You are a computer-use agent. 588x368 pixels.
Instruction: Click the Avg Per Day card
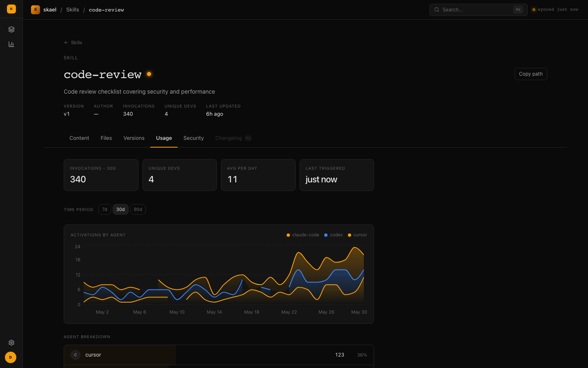[x=258, y=175]
